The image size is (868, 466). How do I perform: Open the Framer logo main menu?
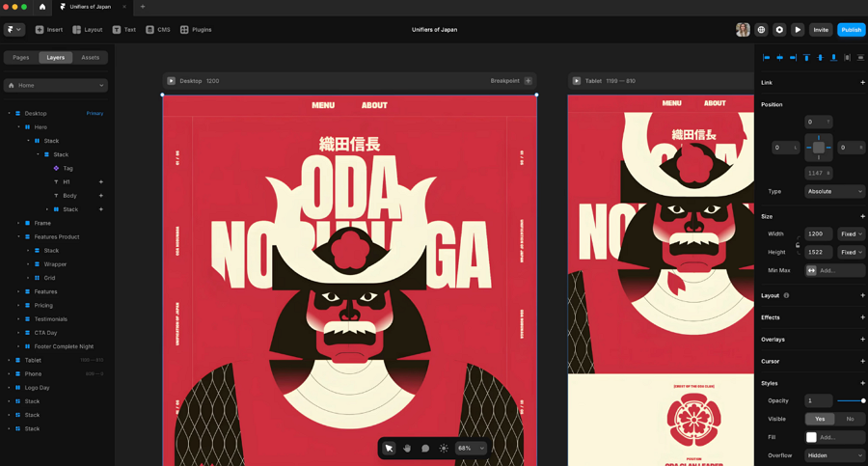point(14,30)
